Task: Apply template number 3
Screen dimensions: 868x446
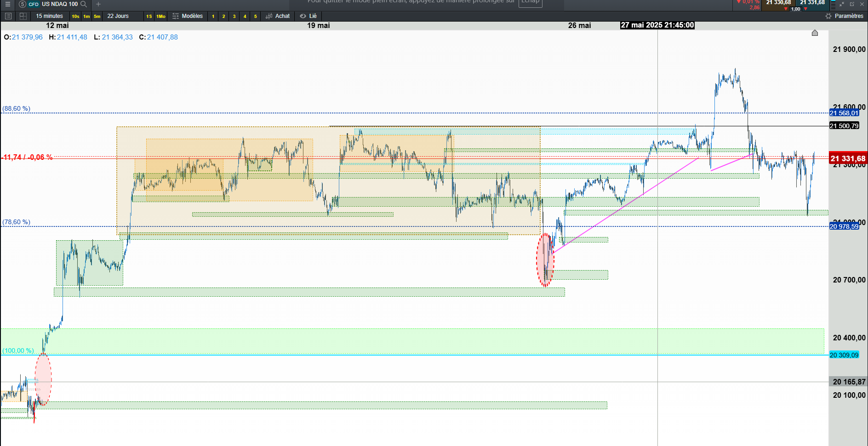Action: click(234, 17)
